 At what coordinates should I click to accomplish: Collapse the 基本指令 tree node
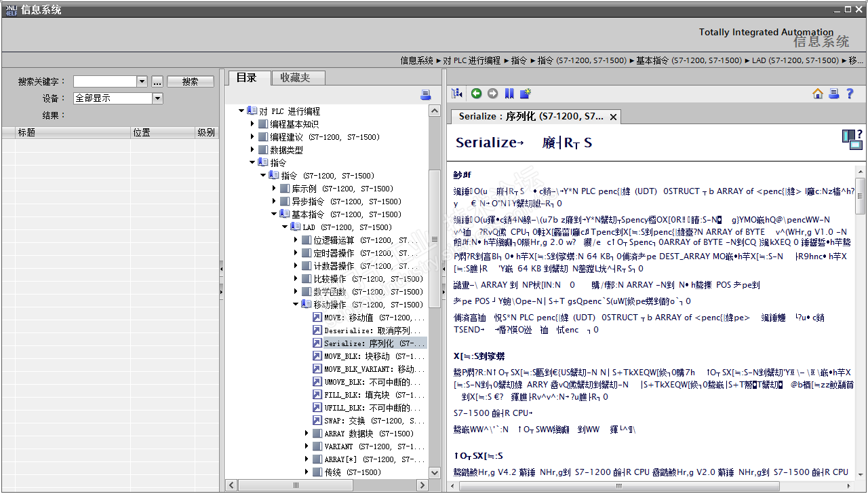click(274, 214)
